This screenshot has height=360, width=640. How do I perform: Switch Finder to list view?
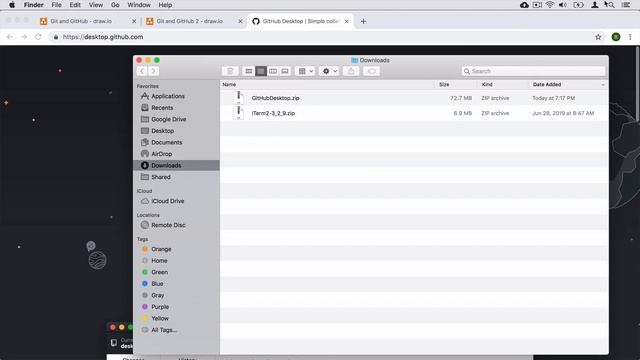260,71
